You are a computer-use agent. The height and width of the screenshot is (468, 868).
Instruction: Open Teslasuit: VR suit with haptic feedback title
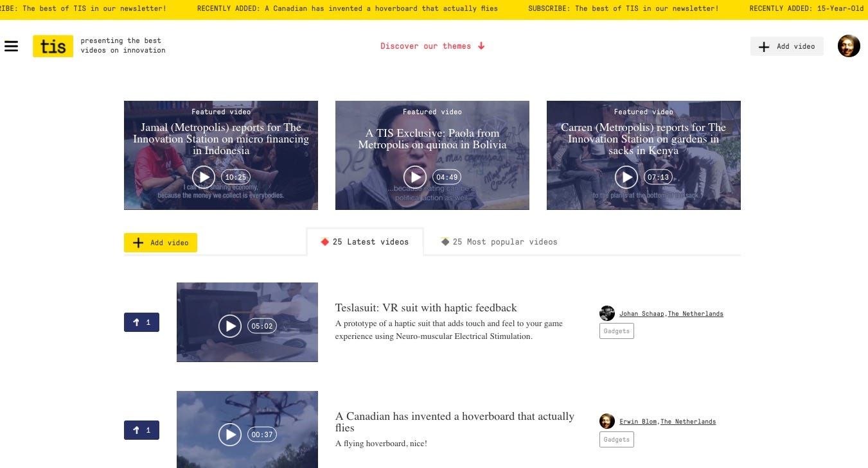point(426,308)
